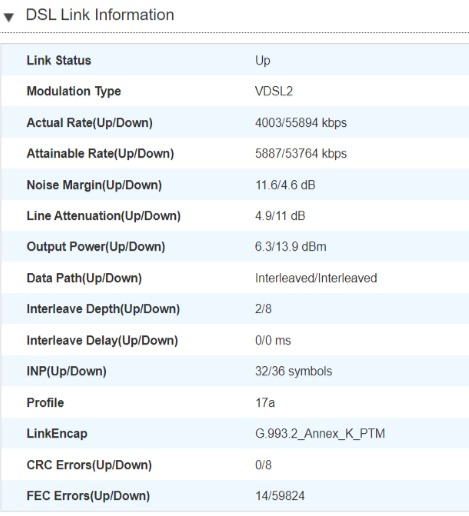The height and width of the screenshot is (516, 469).
Task: Select the 4003/55894 kbps value
Action: (301, 123)
